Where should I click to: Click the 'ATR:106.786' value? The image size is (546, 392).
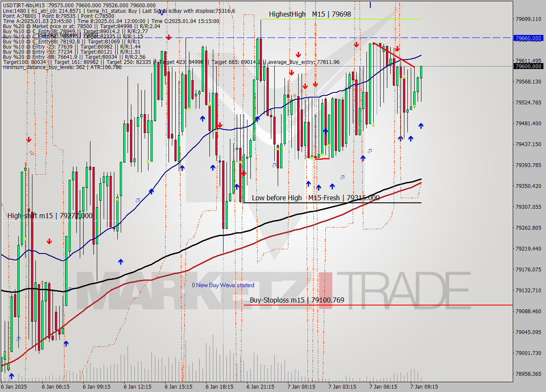tap(105, 67)
